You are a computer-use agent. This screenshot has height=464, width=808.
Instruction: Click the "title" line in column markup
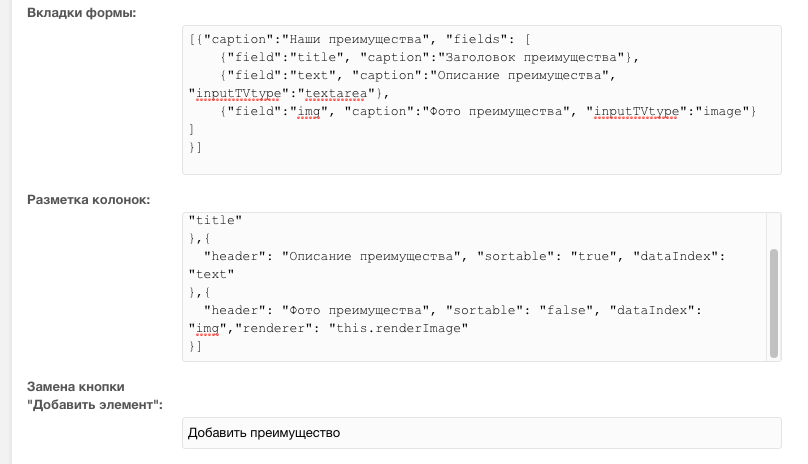coord(215,220)
